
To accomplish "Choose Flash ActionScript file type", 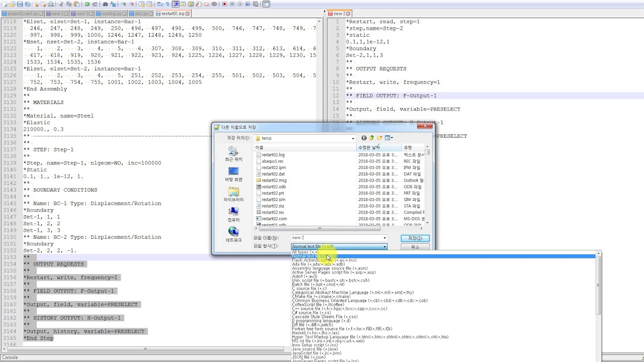I will pyautogui.click(x=443, y=260).
